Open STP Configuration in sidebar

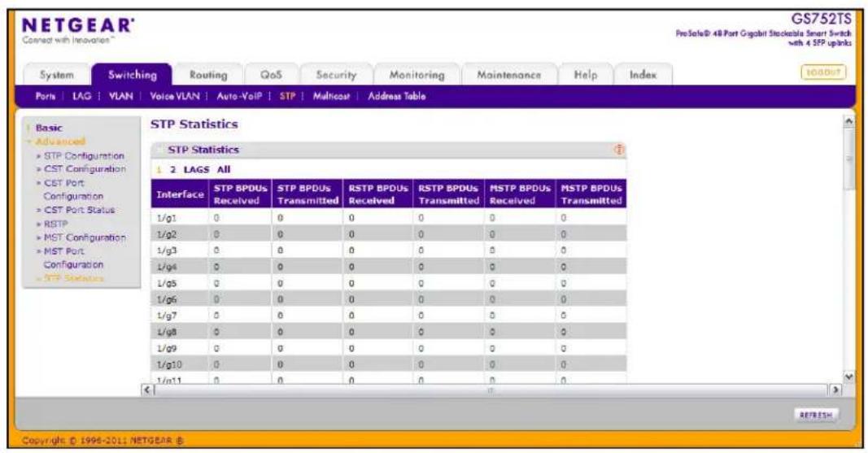coord(84,156)
